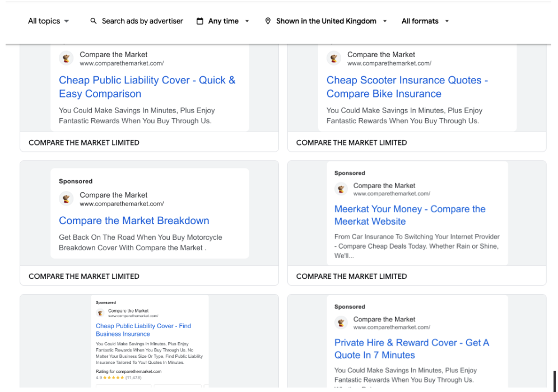The width and height of the screenshot is (558, 392).
Task: Click the calendar icon
Action: (200, 21)
